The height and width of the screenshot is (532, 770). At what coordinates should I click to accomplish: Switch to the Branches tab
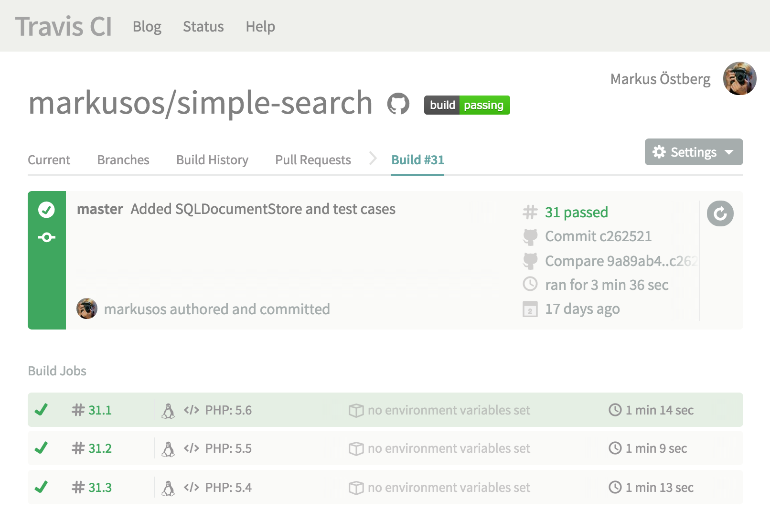pos(123,160)
